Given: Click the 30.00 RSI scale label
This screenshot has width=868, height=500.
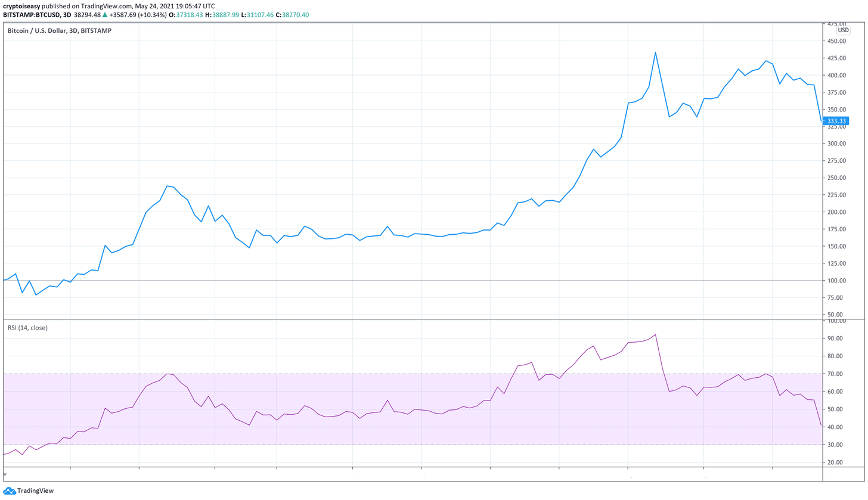Looking at the screenshot, I should click(835, 445).
